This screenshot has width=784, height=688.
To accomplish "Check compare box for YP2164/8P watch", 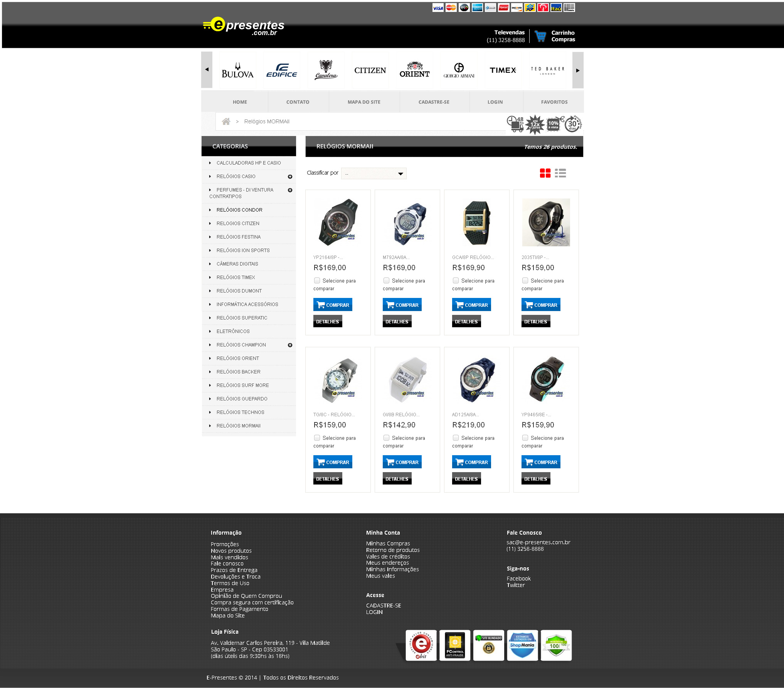I will pos(317,281).
